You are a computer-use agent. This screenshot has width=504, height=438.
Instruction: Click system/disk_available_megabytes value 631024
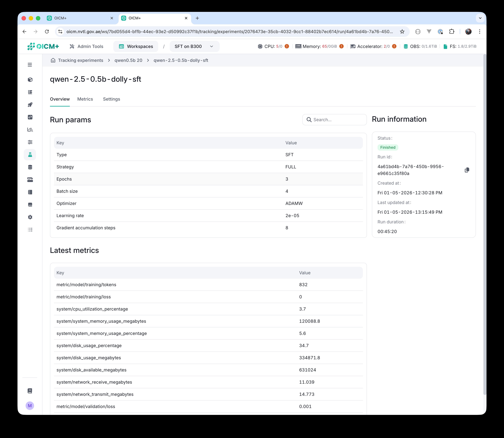click(308, 370)
